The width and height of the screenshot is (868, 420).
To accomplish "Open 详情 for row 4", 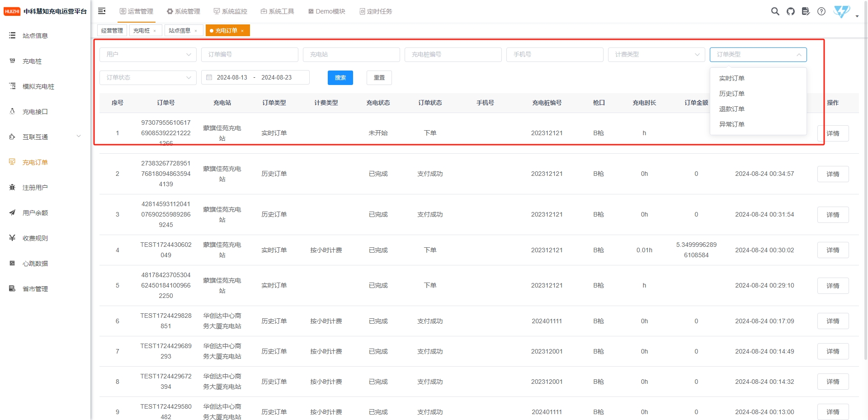I will click(x=833, y=250).
